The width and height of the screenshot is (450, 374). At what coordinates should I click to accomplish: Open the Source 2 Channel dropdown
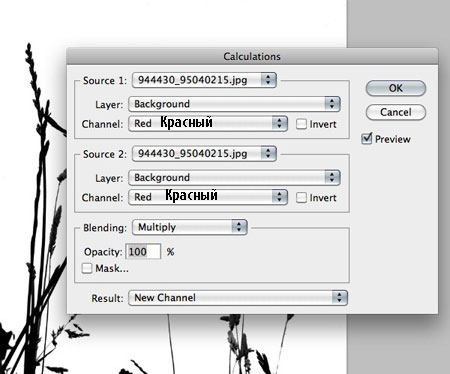tap(208, 197)
